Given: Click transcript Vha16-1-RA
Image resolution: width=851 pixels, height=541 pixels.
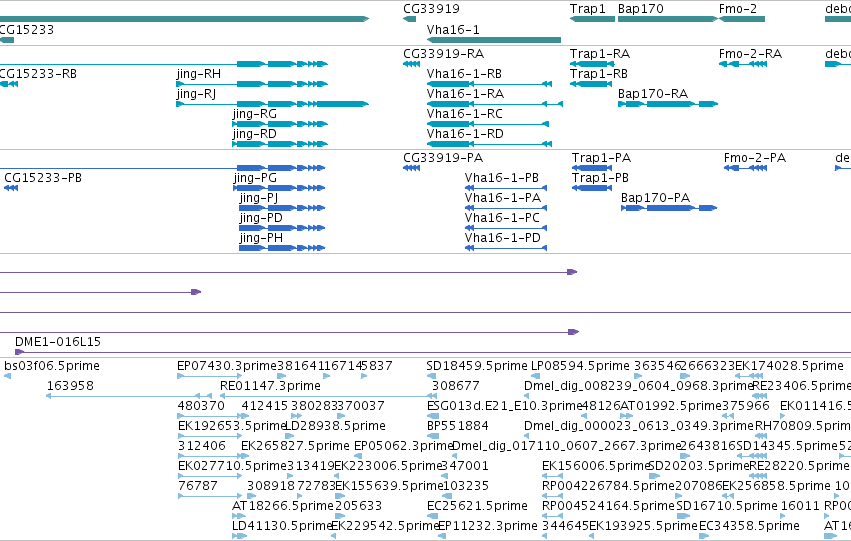Looking at the screenshot, I should tap(495, 104).
